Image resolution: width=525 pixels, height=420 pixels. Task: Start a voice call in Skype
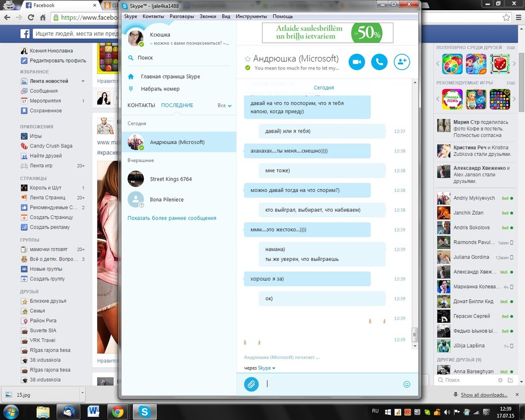pyautogui.click(x=379, y=62)
